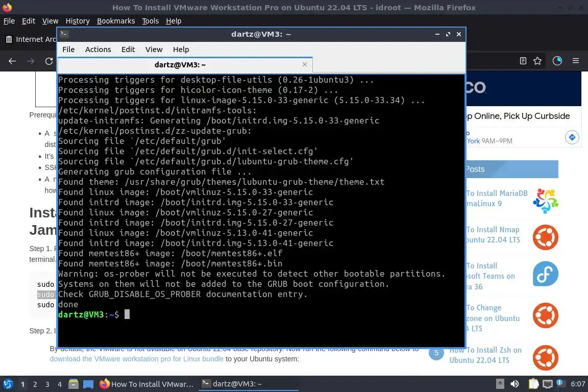This screenshot has height=392, width=588.
Task: Click update notifier tray icon
Action: (x=559, y=383)
